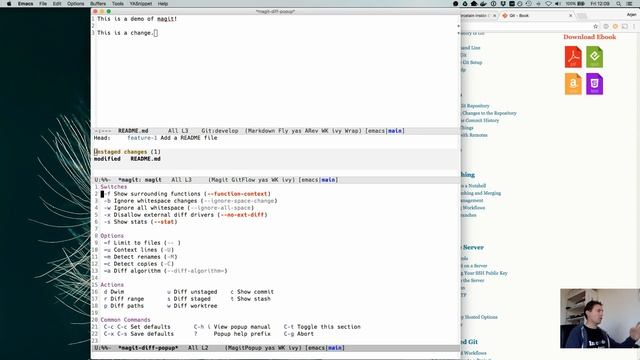The width and height of the screenshot is (640, 360).
Task: Select the =u Context lines option
Action: pyautogui.click(x=139, y=250)
